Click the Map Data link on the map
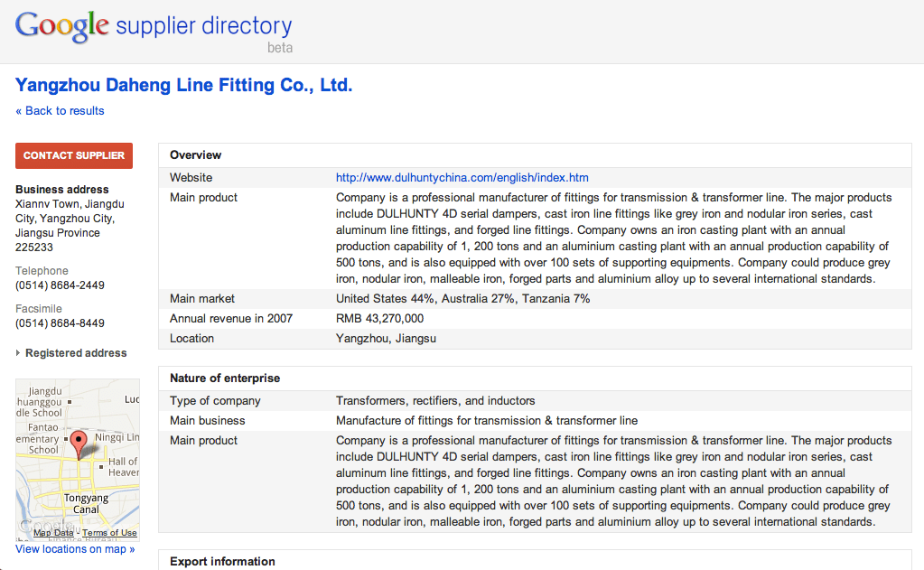Viewport: 924px width, 570px height. pyautogui.click(x=53, y=533)
